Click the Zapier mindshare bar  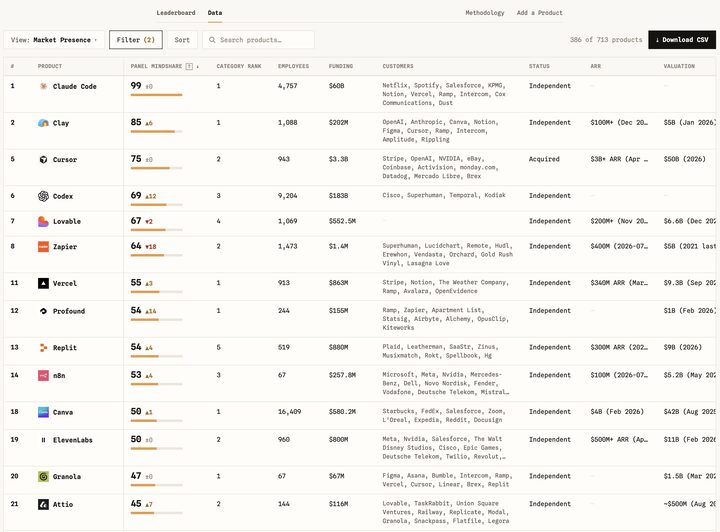(157, 255)
